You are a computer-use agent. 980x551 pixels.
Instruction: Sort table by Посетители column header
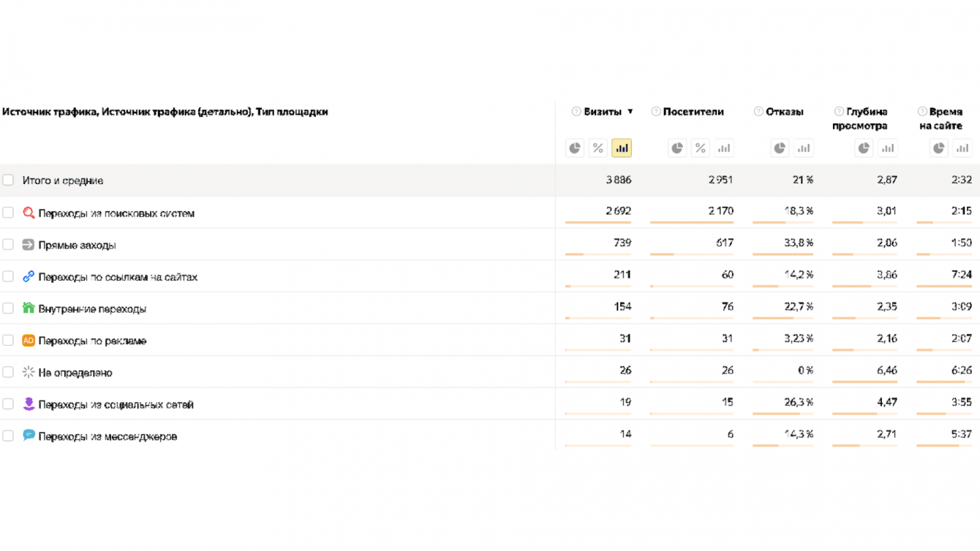click(693, 112)
